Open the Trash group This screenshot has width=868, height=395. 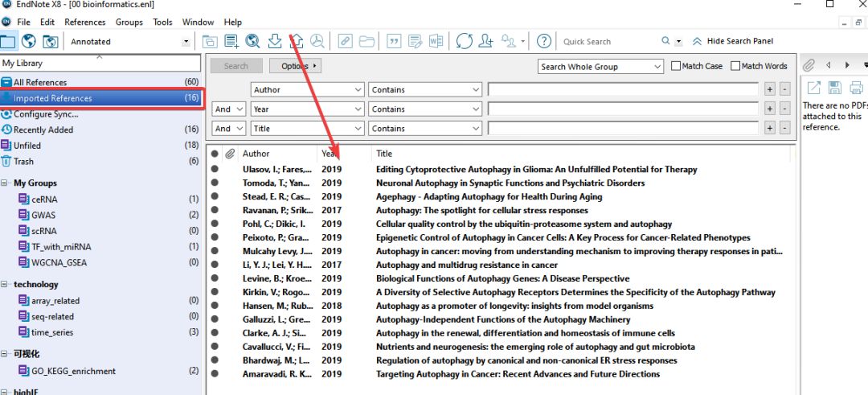100,161
